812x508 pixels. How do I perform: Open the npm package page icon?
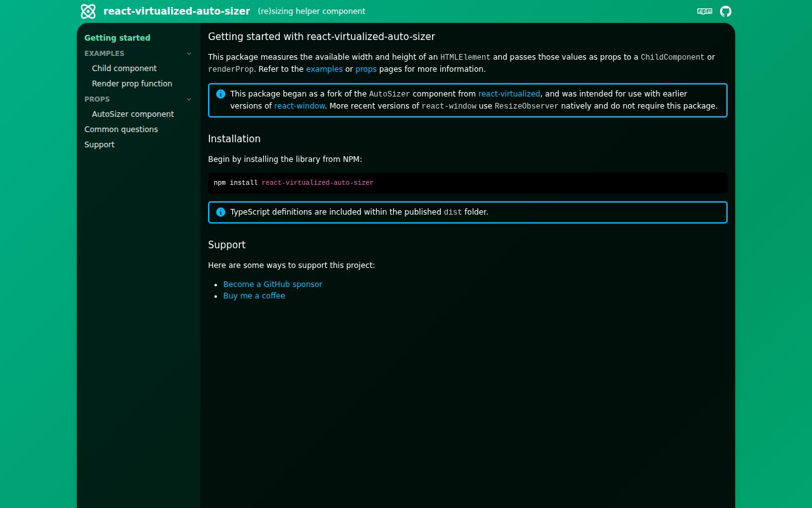(x=705, y=11)
